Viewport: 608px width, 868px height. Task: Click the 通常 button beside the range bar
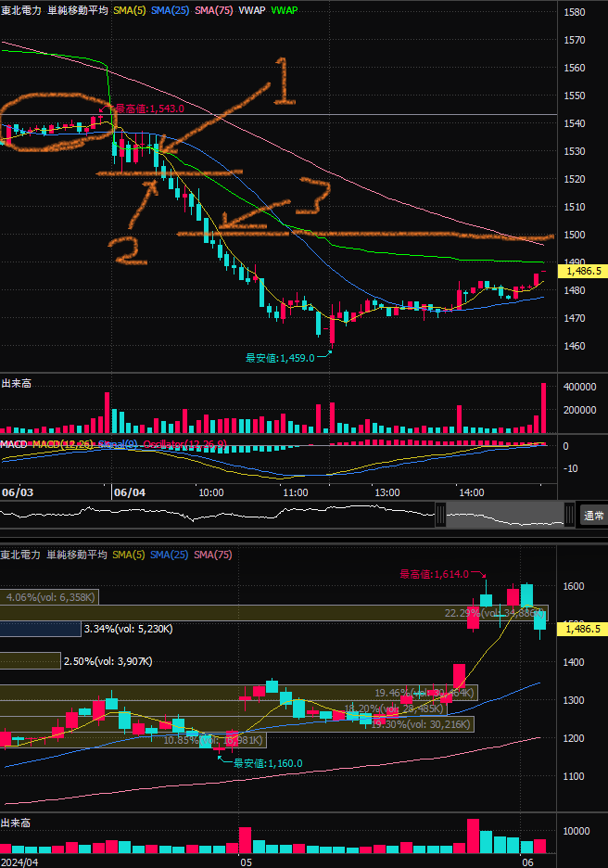[x=593, y=516]
